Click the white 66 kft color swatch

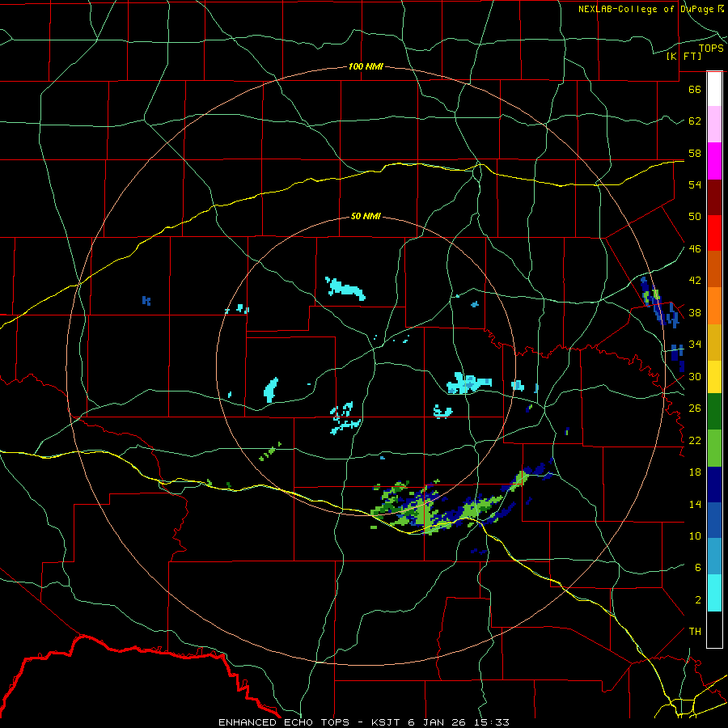coord(714,89)
